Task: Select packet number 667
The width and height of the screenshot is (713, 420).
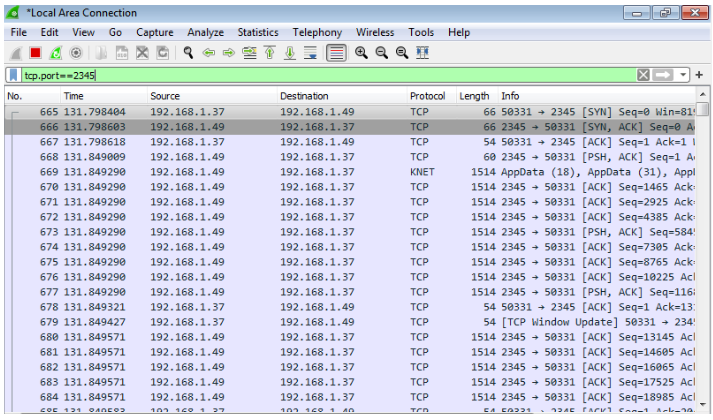Action: (x=350, y=142)
